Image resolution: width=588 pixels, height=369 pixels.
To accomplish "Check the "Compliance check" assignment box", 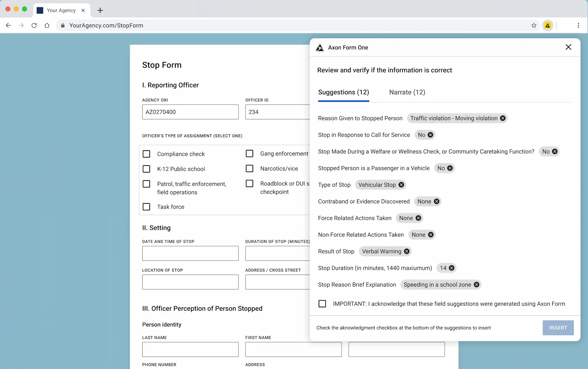I will [x=146, y=154].
